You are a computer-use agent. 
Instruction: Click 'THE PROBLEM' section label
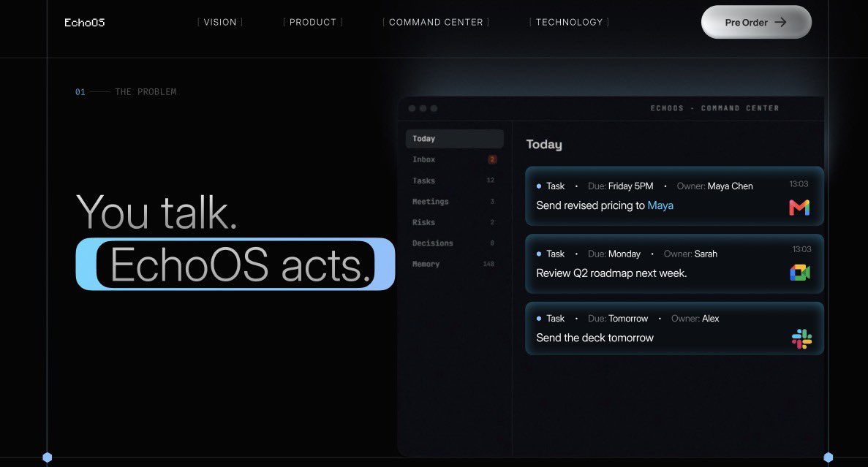[x=146, y=92]
